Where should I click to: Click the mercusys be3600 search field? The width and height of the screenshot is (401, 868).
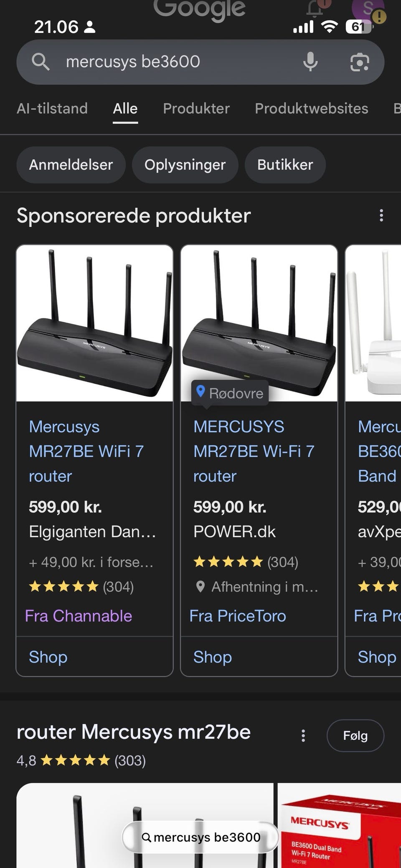(167, 62)
